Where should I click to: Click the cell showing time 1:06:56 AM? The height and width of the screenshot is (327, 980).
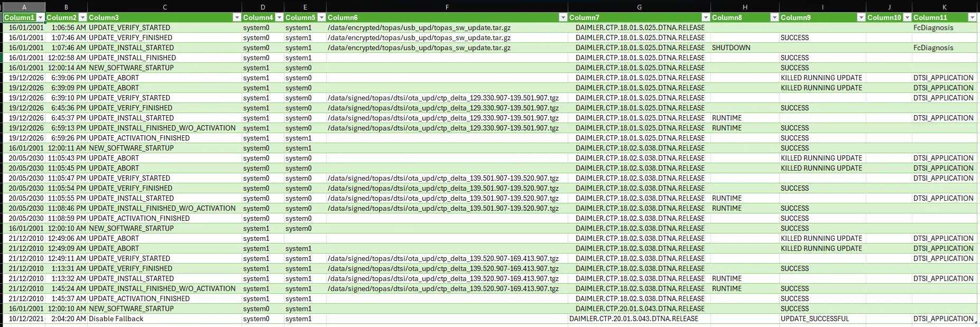tap(66, 27)
